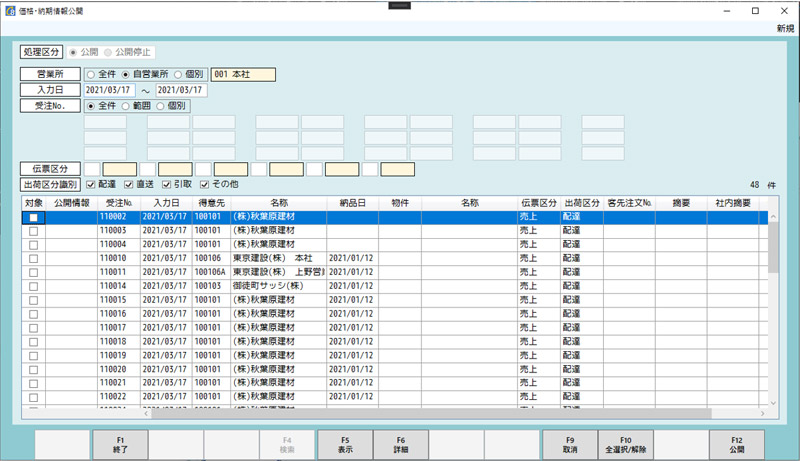Click the horizontal scrollbar right arrow
This screenshot has height=461, width=800.
tap(763, 414)
